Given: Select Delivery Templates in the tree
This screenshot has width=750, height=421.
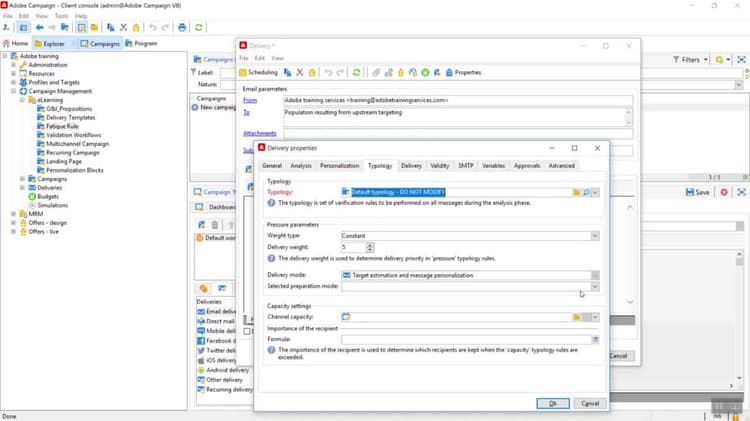Looking at the screenshot, I should 71,118.
